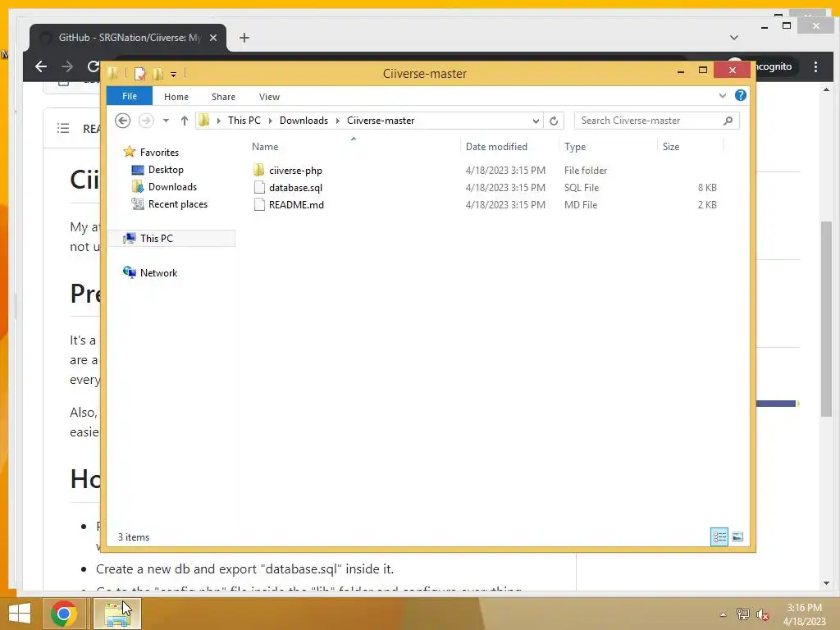Click the volume tray icon
The image size is (840, 630).
coord(762,614)
